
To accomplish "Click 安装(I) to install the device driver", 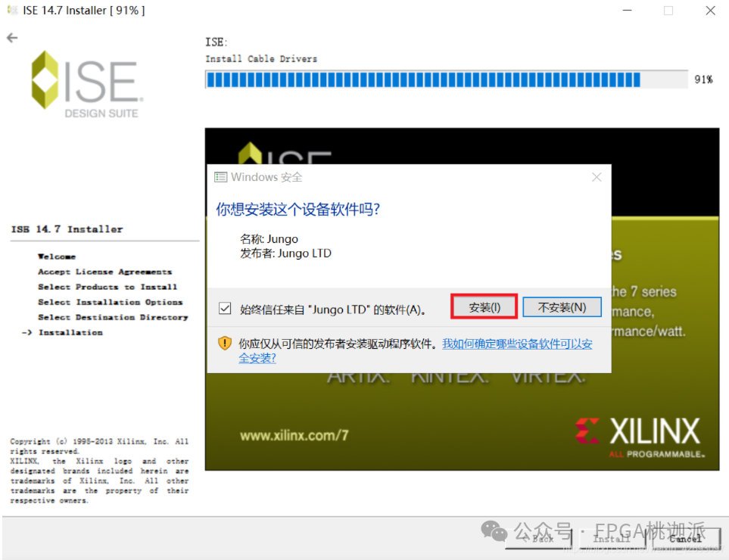I will [x=484, y=306].
